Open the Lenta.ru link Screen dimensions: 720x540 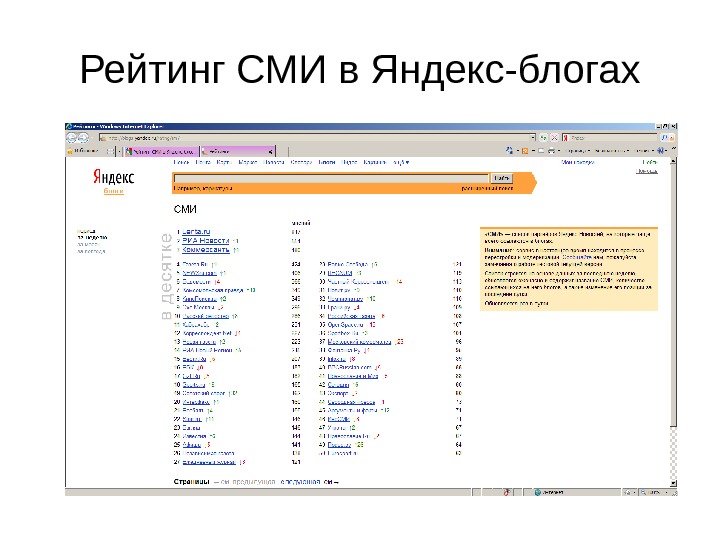196,232
